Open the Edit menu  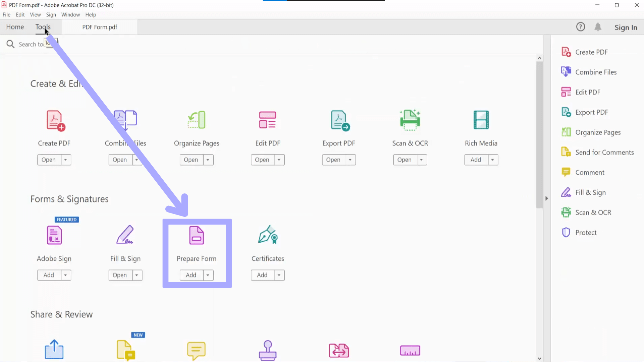pos(20,14)
